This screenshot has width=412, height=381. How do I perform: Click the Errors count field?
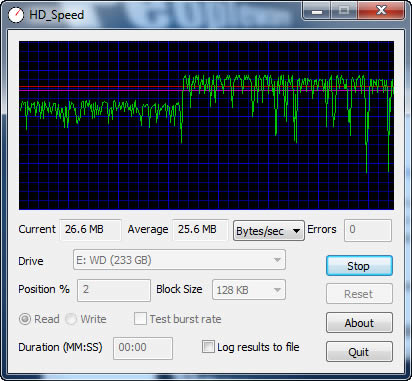(x=368, y=230)
